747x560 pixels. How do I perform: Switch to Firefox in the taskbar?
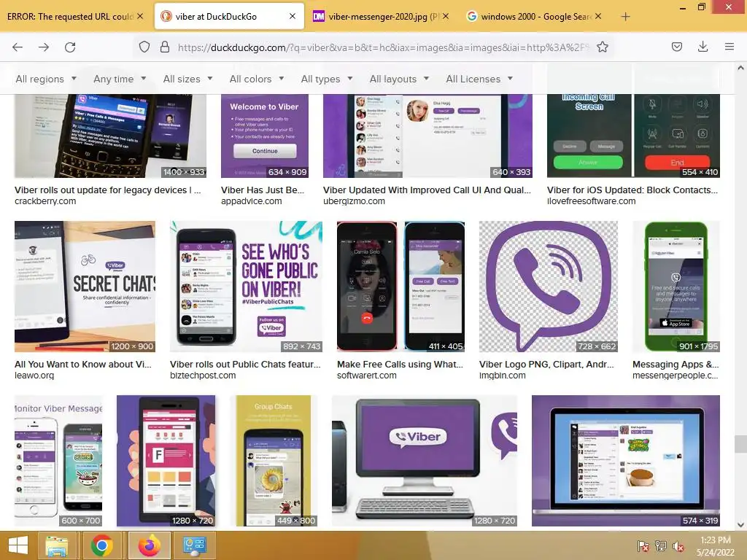pos(150,545)
